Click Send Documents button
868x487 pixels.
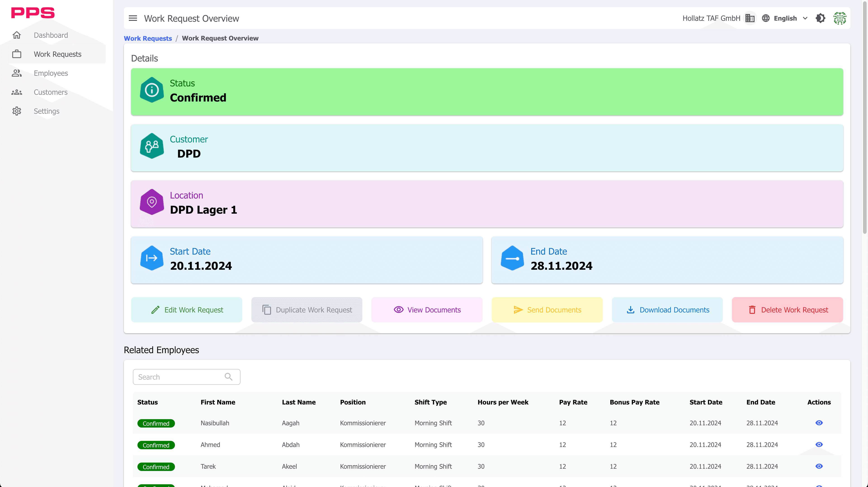[547, 310]
